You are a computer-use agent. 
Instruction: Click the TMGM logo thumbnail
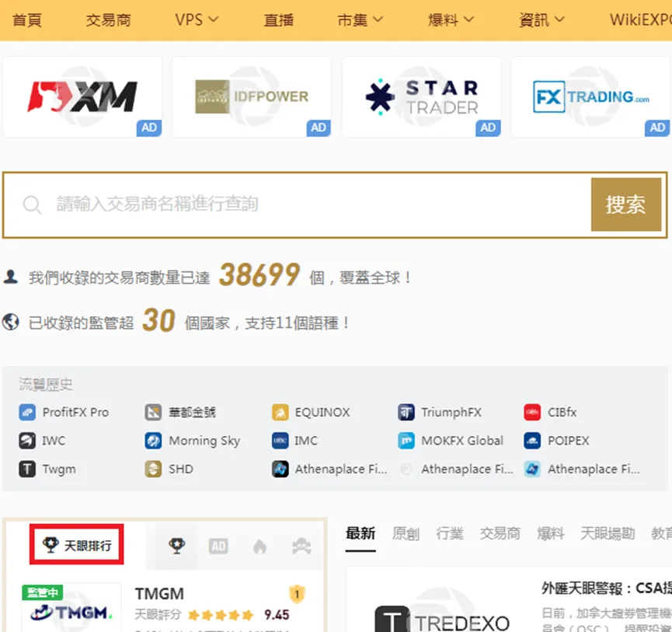tap(71, 608)
